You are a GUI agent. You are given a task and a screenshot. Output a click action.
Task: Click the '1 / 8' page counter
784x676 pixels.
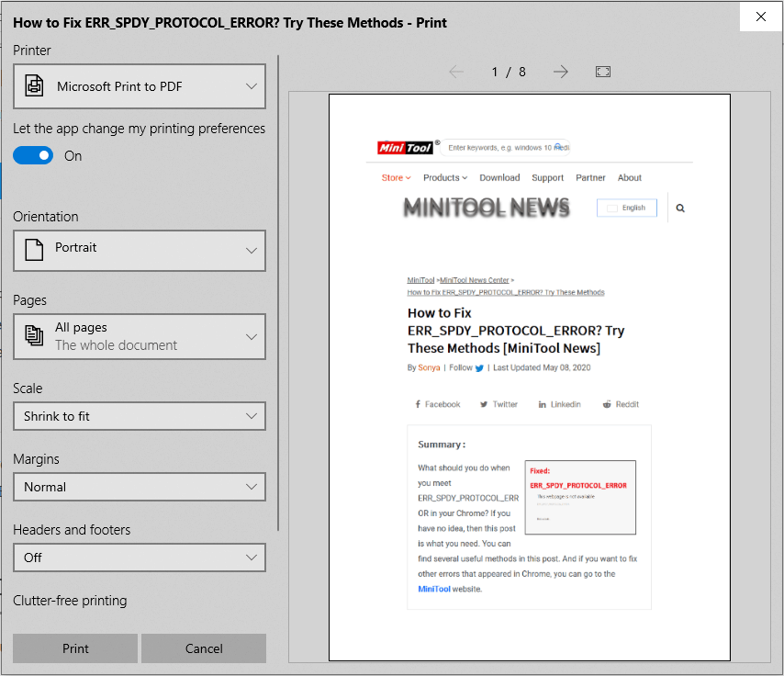tap(509, 72)
